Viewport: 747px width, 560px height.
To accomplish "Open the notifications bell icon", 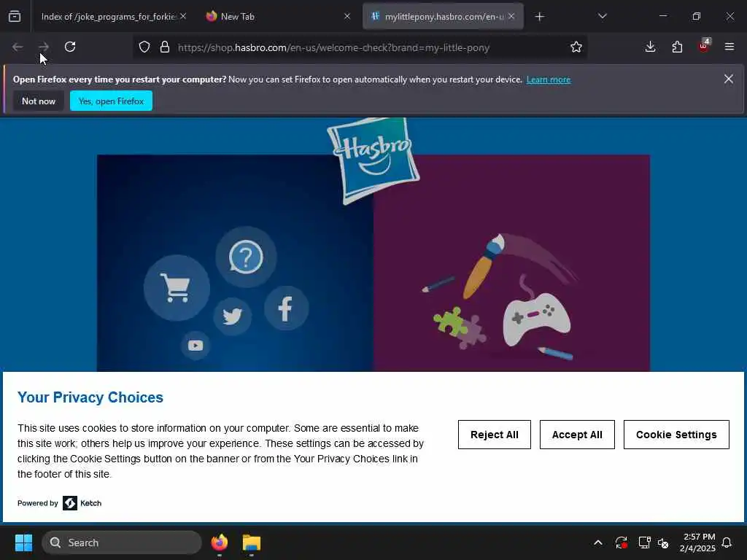I will click(x=727, y=542).
